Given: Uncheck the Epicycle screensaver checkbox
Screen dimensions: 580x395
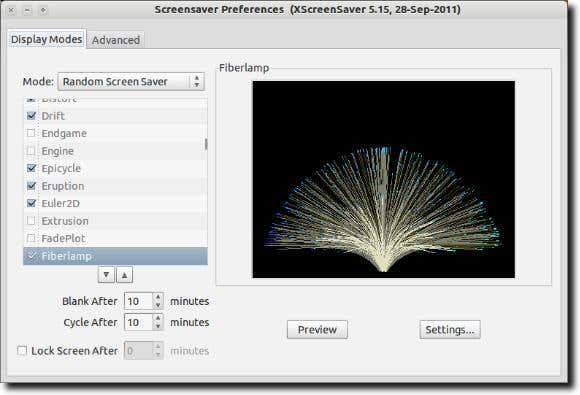Looking at the screenshot, I should (x=31, y=168).
